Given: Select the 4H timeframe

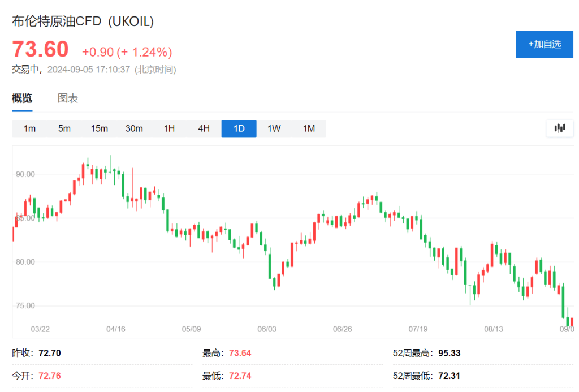Looking at the screenshot, I should tap(204, 128).
